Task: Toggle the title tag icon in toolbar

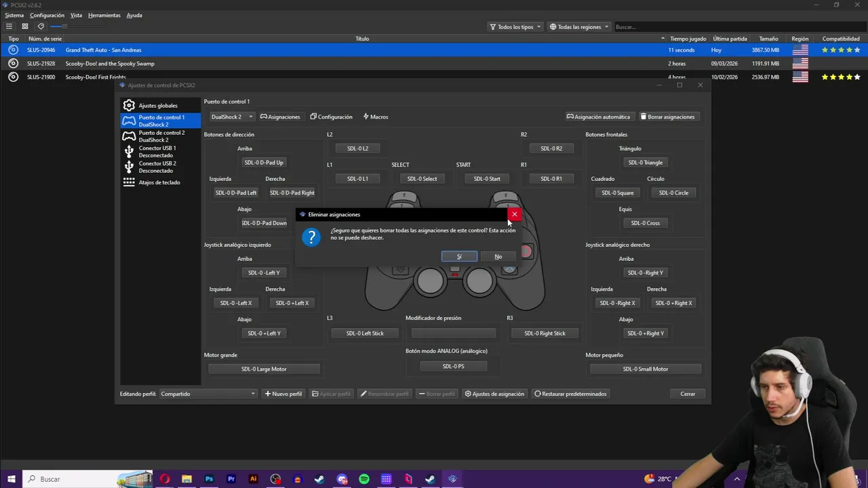Action: click(41, 26)
